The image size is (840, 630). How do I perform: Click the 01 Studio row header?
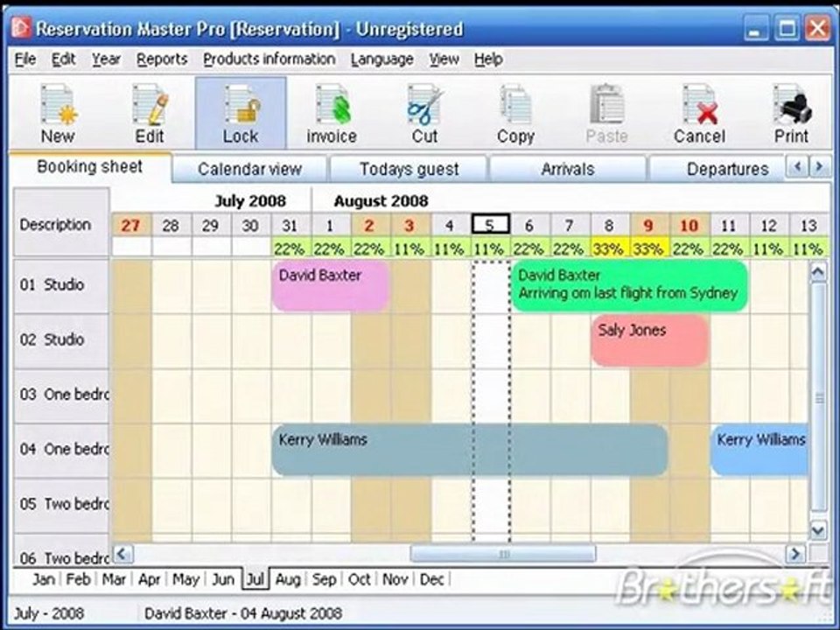[x=61, y=285]
